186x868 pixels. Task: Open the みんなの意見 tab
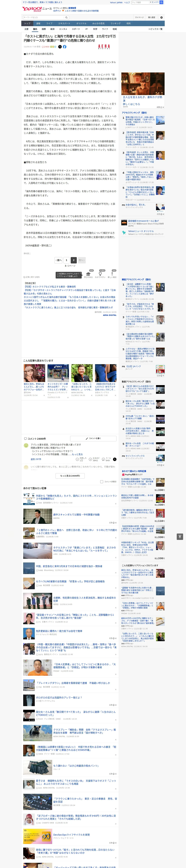[98, 24]
